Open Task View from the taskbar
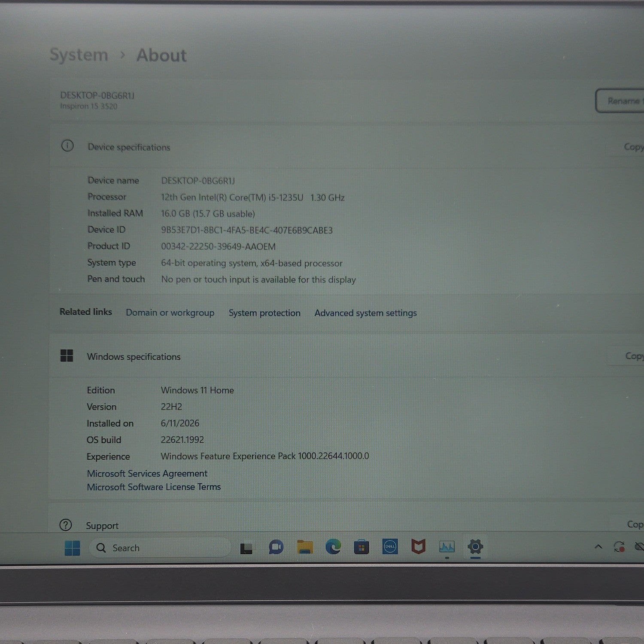The height and width of the screenshot is (644, 644). 246,548
